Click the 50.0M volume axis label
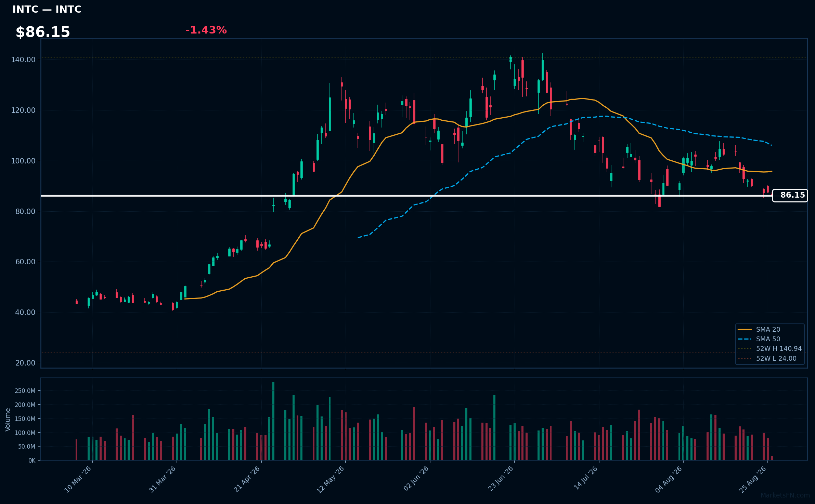The height and width of the screenshot is (504, 815). click(27, 447)
